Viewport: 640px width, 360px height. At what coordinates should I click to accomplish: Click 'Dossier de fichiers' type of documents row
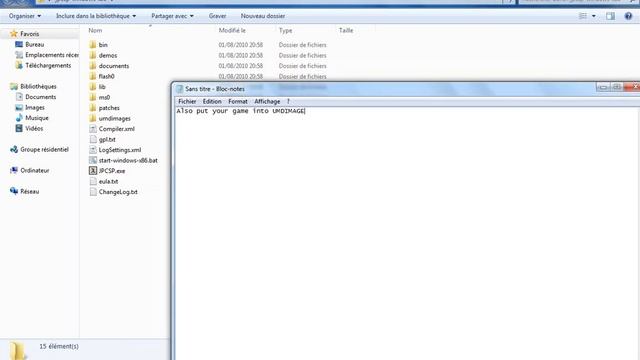[x=302, y=66]
